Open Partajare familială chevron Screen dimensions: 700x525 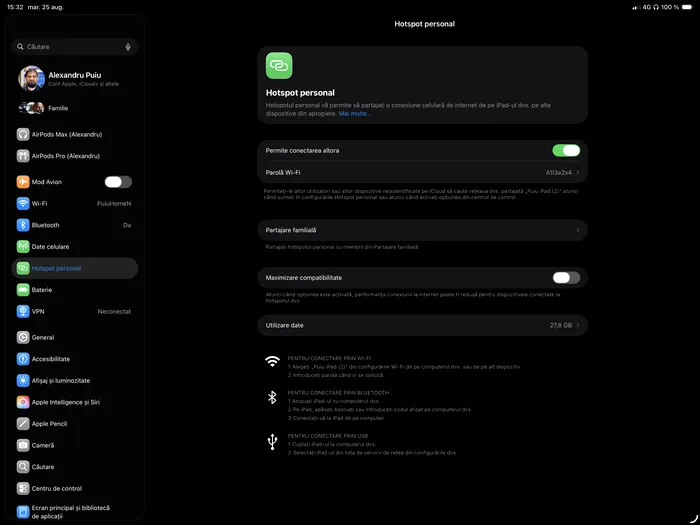tap(578, 230)
